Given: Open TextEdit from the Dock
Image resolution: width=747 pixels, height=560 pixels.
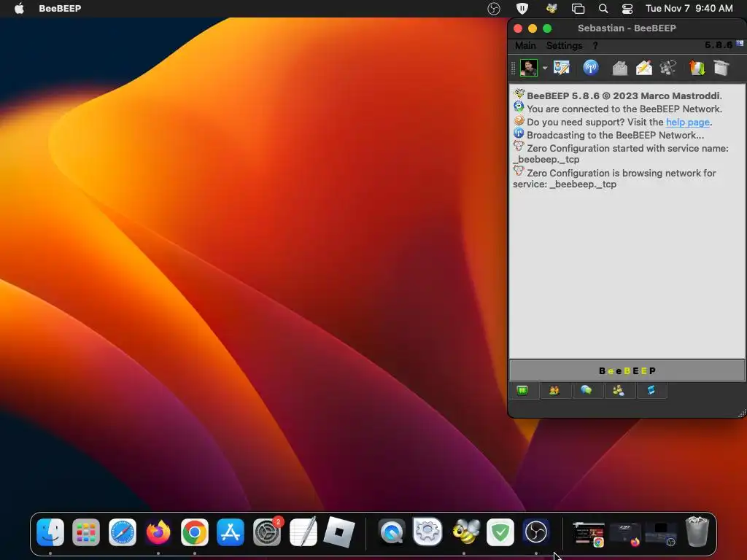Looking at the screenshot, I should click(303, 532).
